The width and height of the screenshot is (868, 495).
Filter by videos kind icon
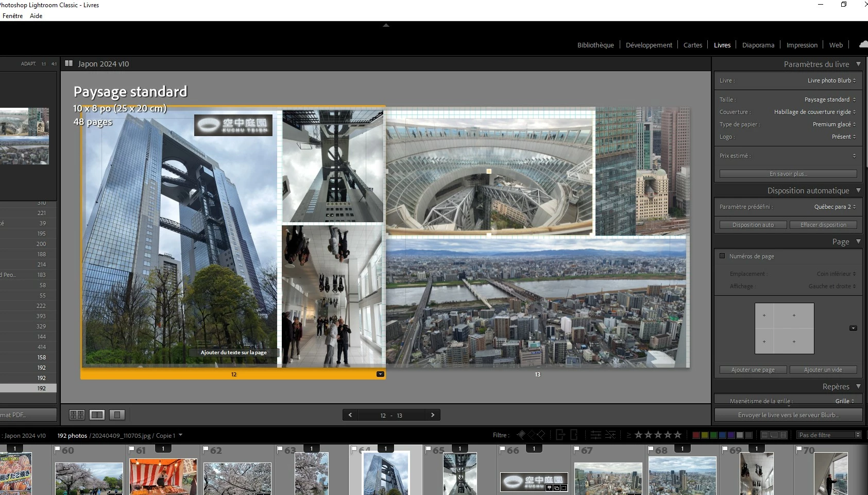coord(784,435)
